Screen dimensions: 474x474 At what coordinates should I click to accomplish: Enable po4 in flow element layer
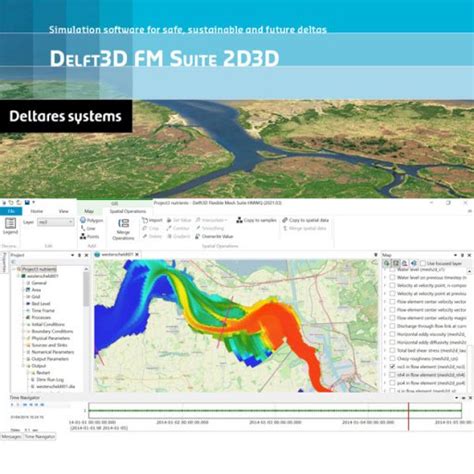click(392, 383)
